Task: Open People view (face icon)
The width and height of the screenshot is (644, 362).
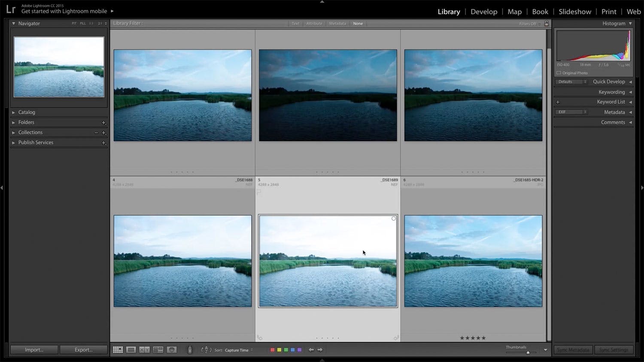Action: [172, 350]
